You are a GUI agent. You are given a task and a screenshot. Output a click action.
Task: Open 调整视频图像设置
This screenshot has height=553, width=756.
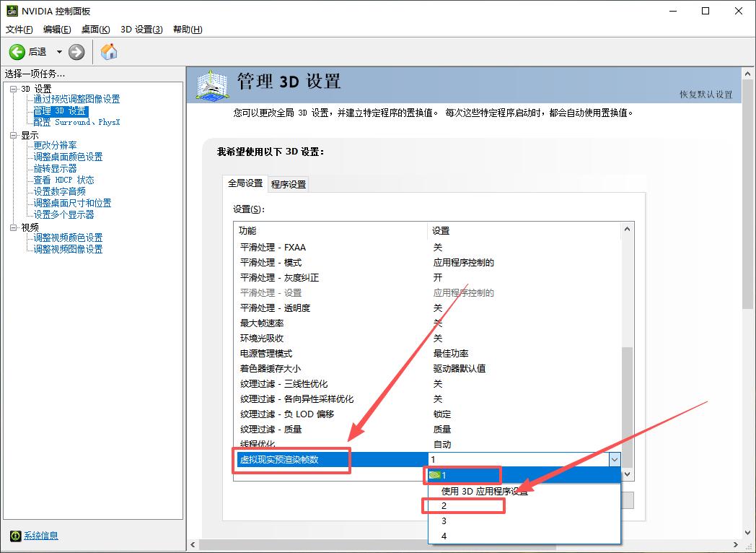click(68, 249)
